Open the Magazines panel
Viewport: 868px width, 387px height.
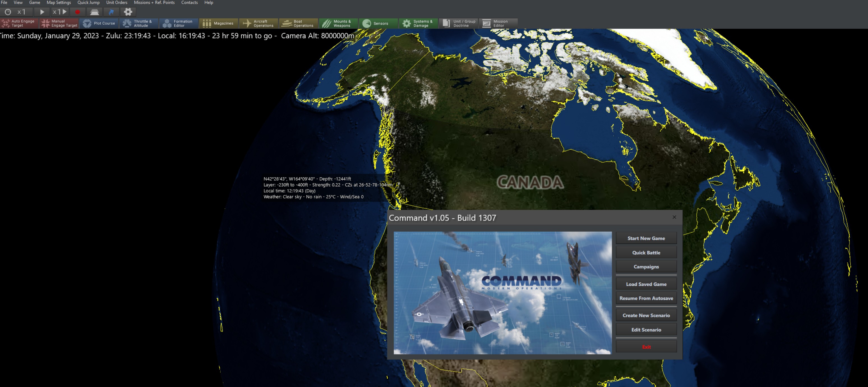pyautogui.click(x=218, y=23)
